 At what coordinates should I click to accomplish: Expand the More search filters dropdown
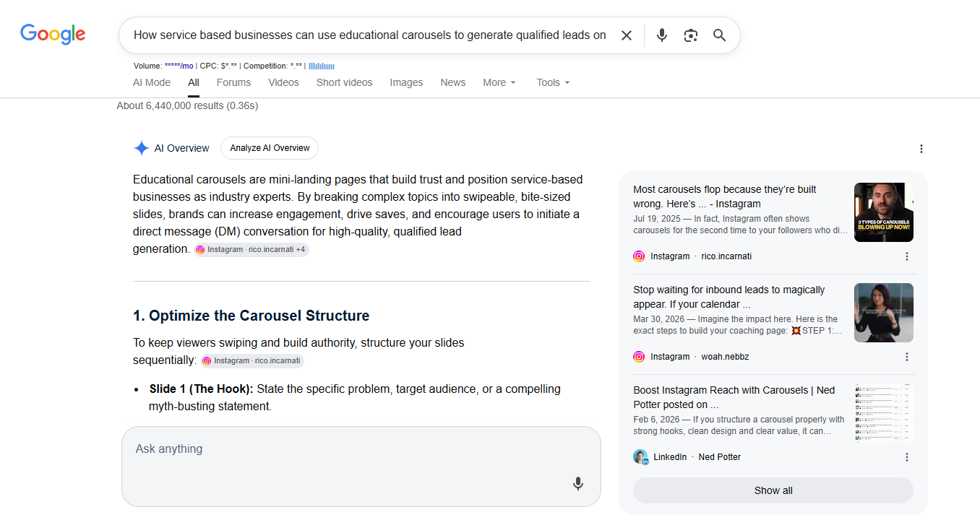499,82
